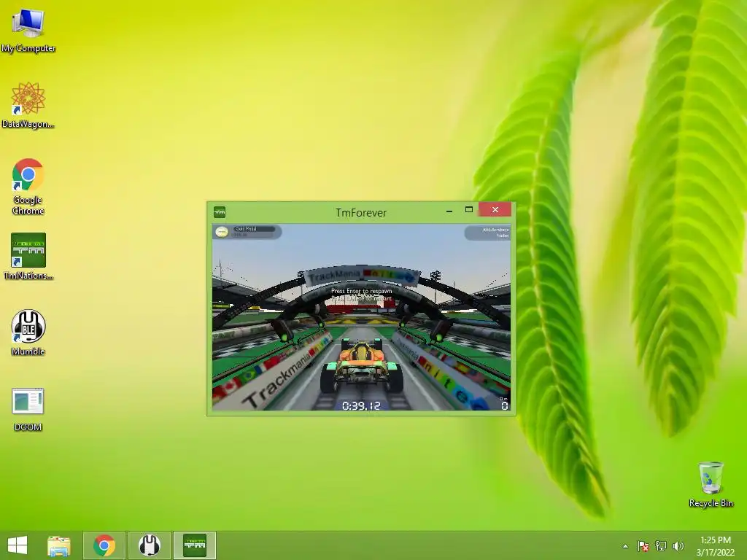Open the Windows Start button
This screenshot has width=747, height=560.
coord(18,545)
